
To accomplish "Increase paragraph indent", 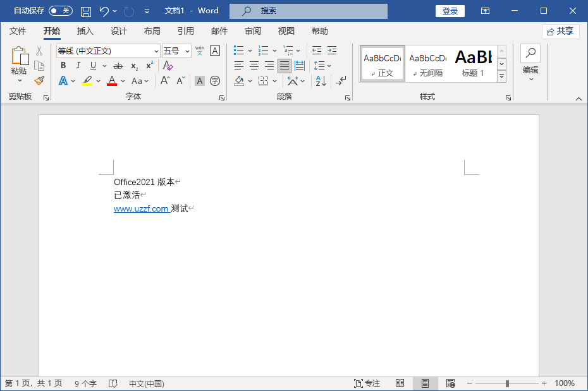I will (332, 50).
